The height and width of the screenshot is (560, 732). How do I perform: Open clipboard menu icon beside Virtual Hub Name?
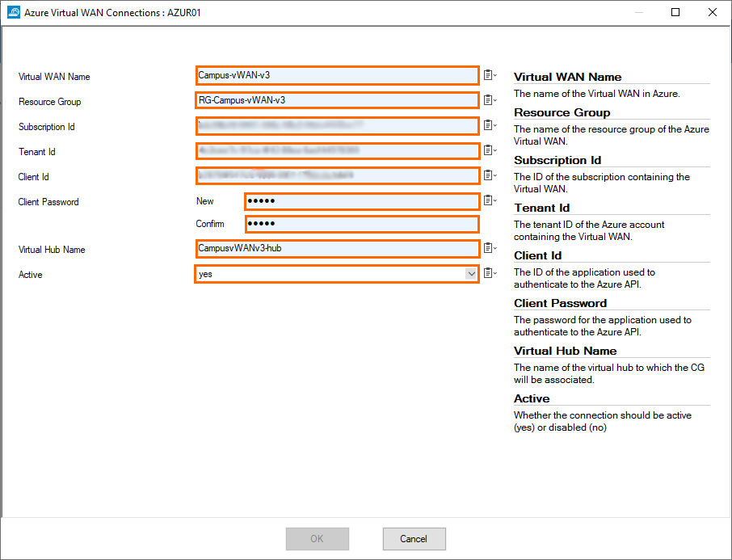click(490, 248)
